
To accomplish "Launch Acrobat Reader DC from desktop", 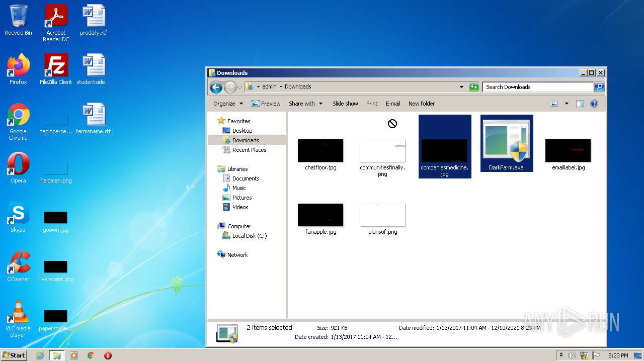I will [x=56, y=23].
